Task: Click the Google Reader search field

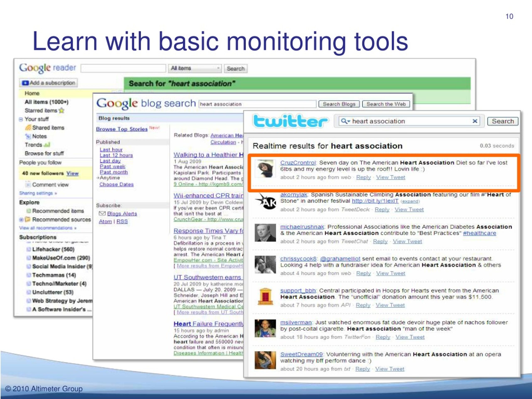Action: click(123, 68)
